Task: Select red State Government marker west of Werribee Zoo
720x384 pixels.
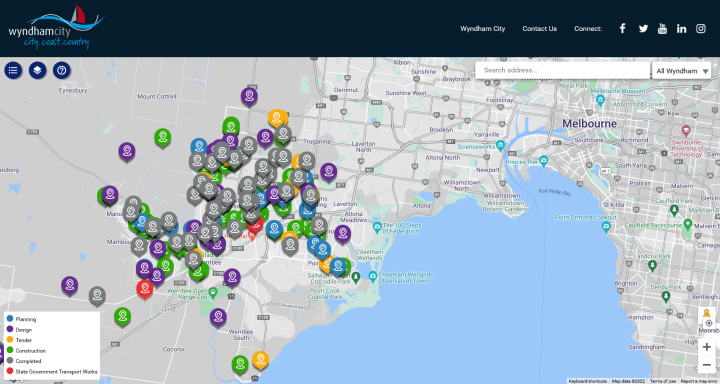Action: pos(145,289)
